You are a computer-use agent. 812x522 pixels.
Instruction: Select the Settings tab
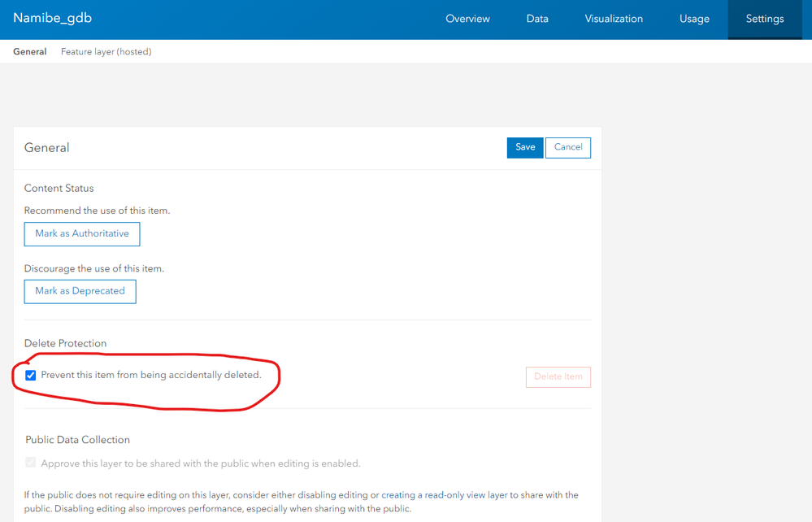coord(764,19)
